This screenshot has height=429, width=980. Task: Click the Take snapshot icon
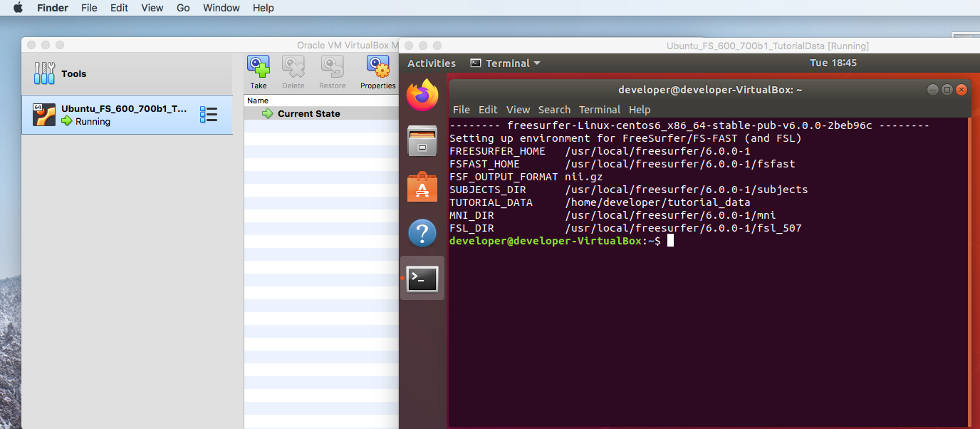259,67
